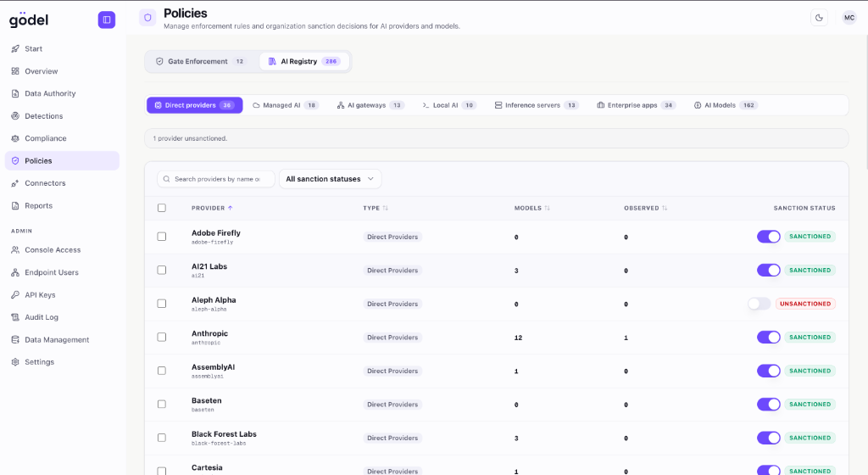
Task: Focus the Search providers input field
Action: tap(216, 179)
